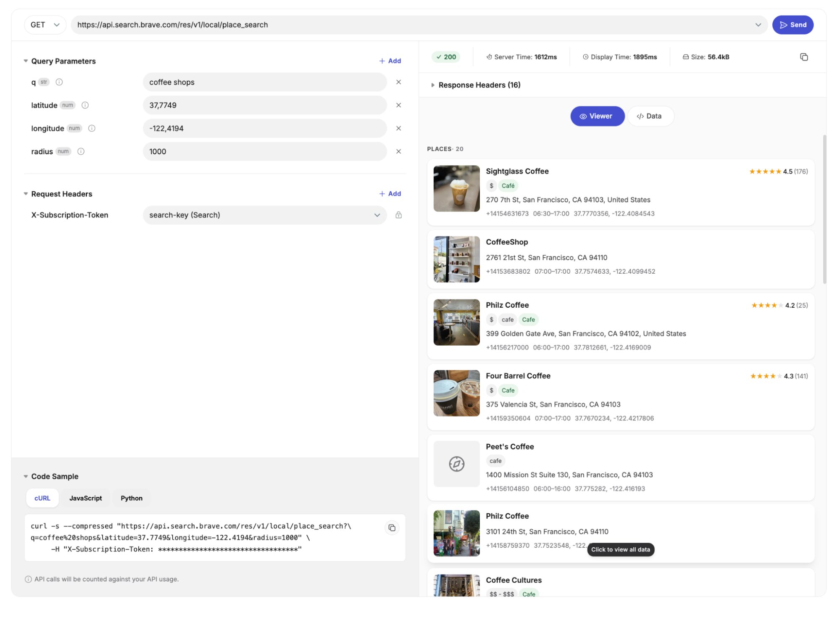Open the Philz Coffee Golden Gate thumbnail
This screenshot has height=631, width=840.
click(456, 322)
